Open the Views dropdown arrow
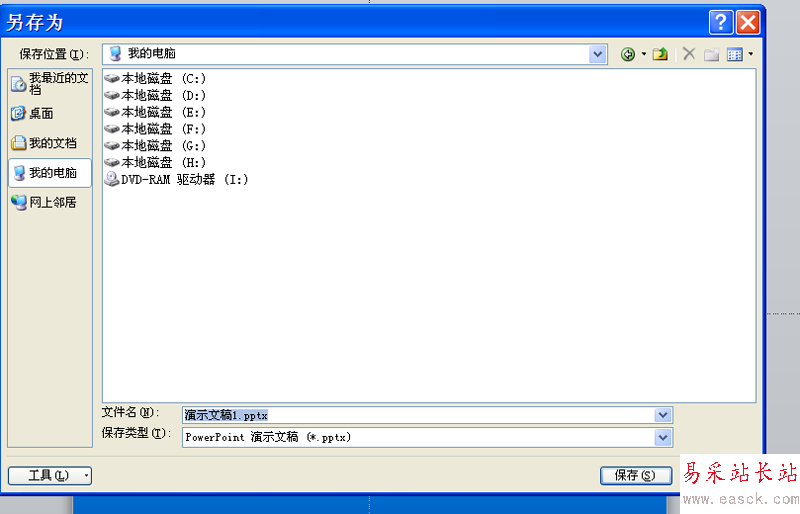Viewport: 800px width, 514px height. (751, 54)
